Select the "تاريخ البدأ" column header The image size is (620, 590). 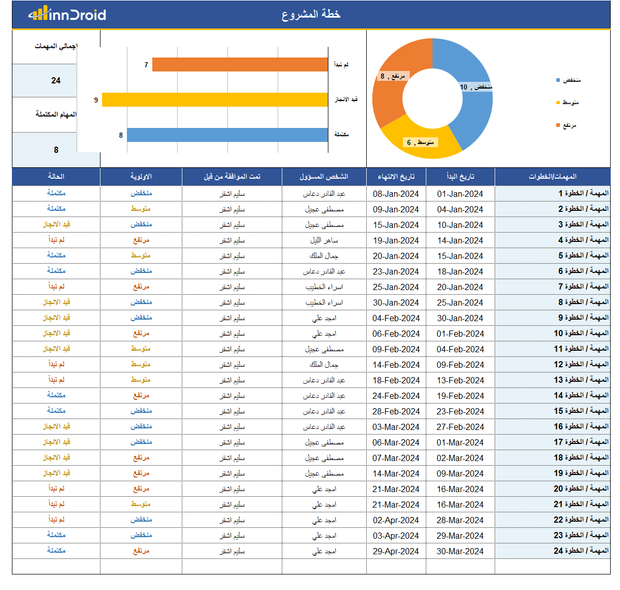[x=460, y=176]
